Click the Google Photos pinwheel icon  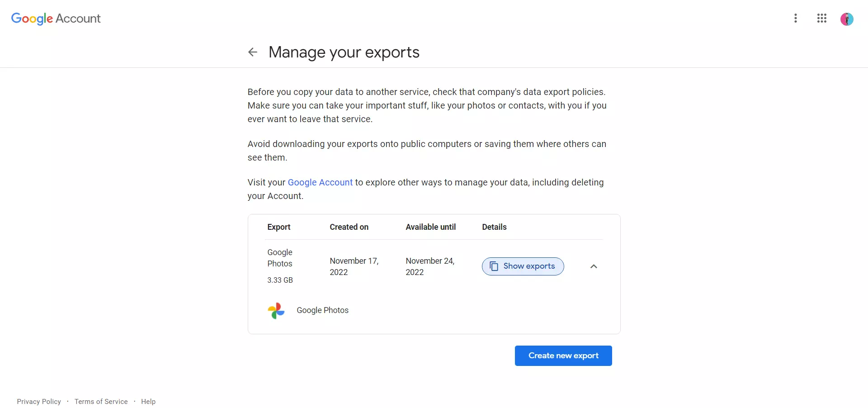point(276,311)
